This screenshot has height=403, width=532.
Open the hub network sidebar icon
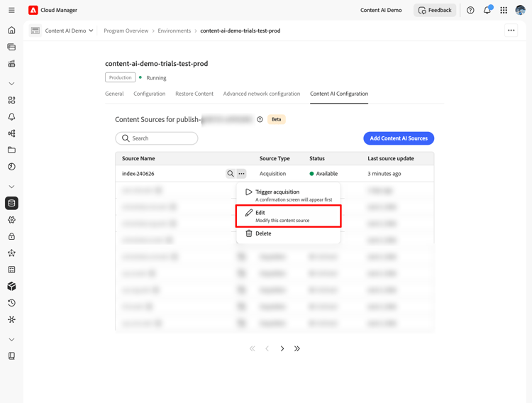click(x=11, y=319)
